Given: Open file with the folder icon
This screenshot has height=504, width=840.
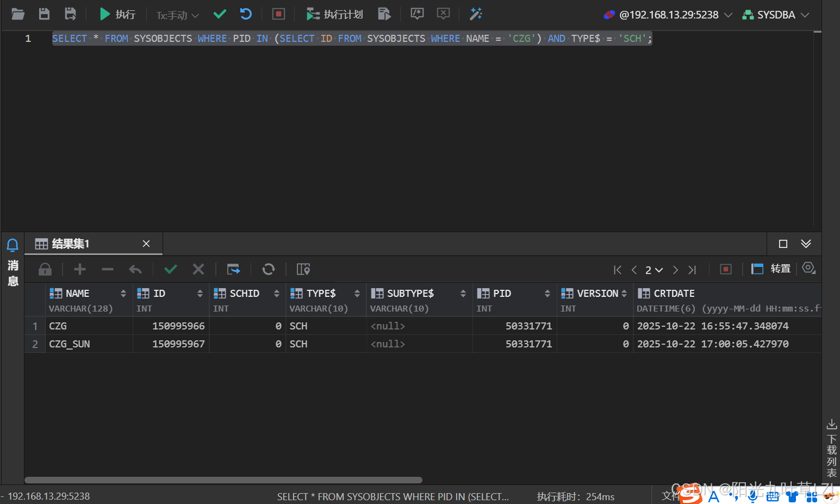Looking at the screenshot, I should pyautogui.click(x=18, y=14).
